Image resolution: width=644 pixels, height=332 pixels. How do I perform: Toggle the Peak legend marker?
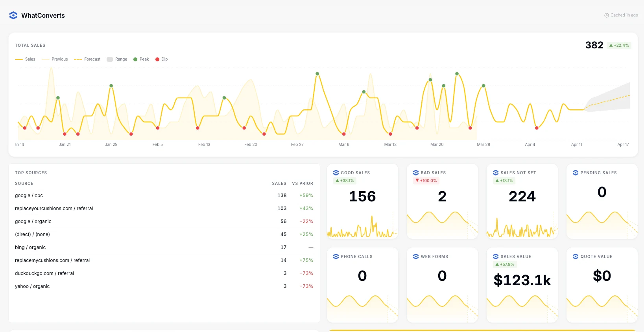pos(141,59)
